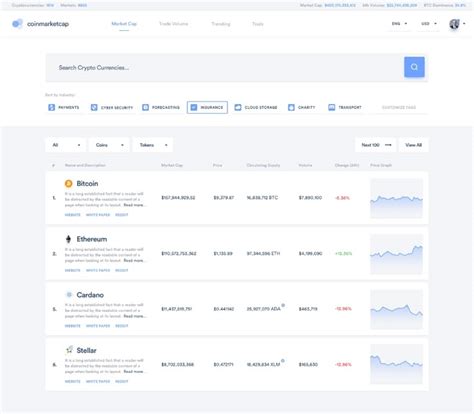Select the Cloud Storage industry icon
This screenshot has height=414, width=474.
click(x=238, y=107)
